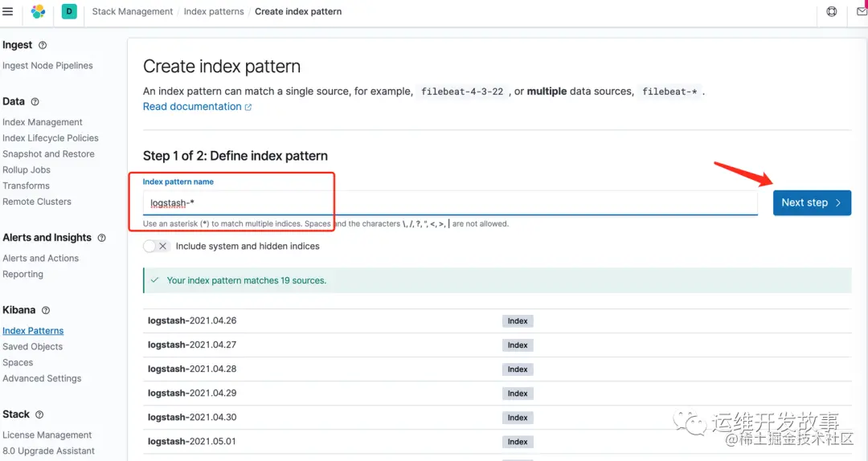The height and width of the screenshot is (461, 868).
Task: Show help for Ingest section
Action: click(x=43, y=46)
